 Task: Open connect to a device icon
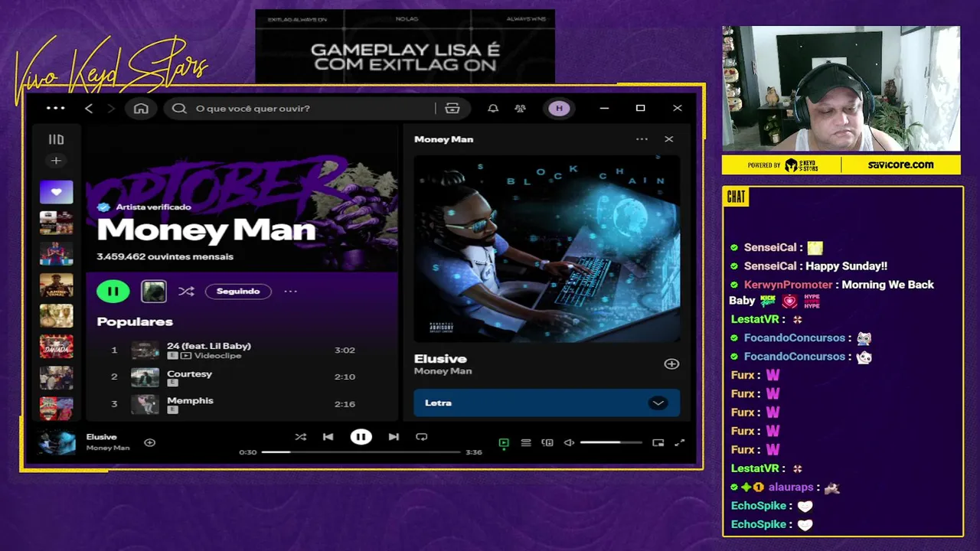547,442
